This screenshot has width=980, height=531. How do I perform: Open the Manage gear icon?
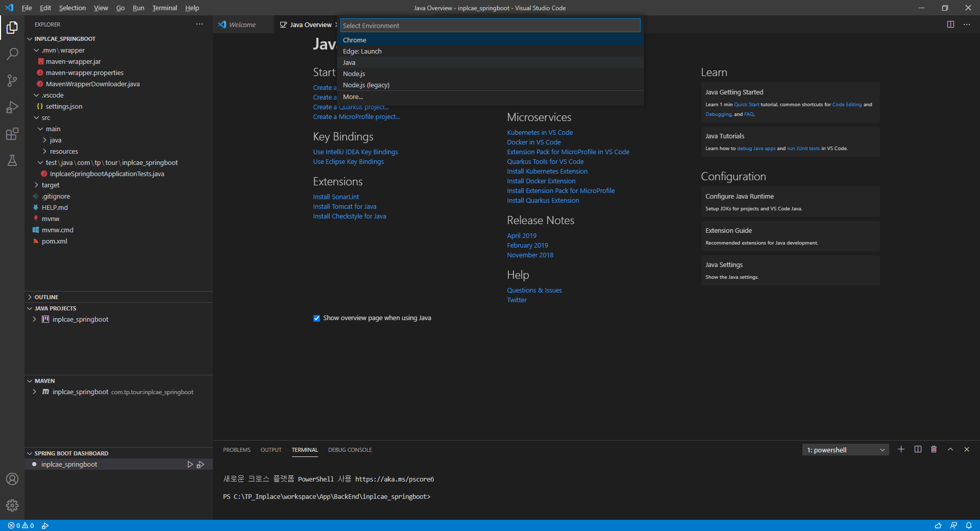pyautogui.click(x=12, y=505)
